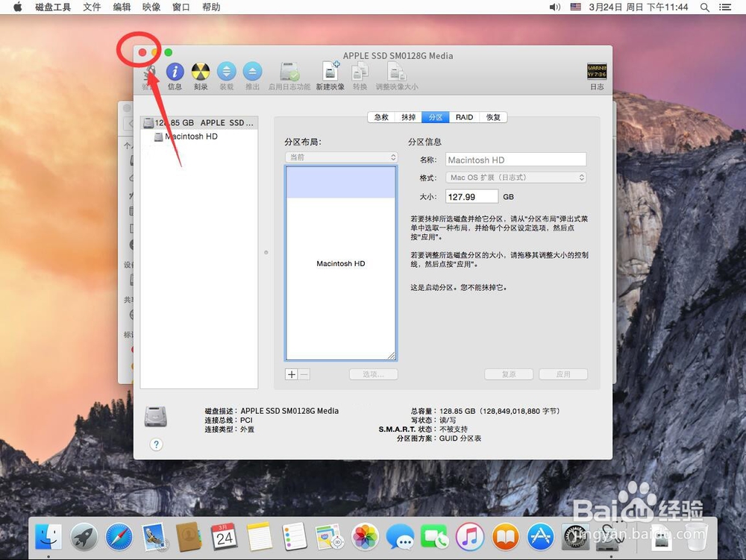This screenshot has height=560, width=746.
Task: Open App Store from the dock
Action: pos(540,537)
